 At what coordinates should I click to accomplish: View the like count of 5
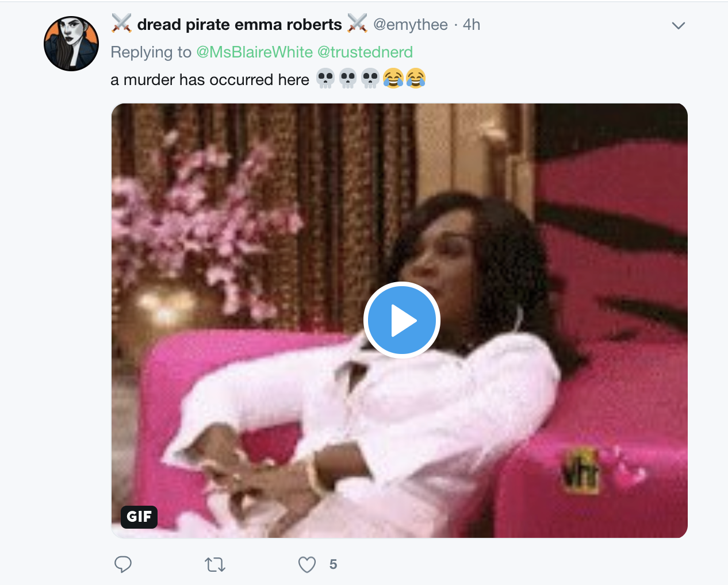[334, 565]
